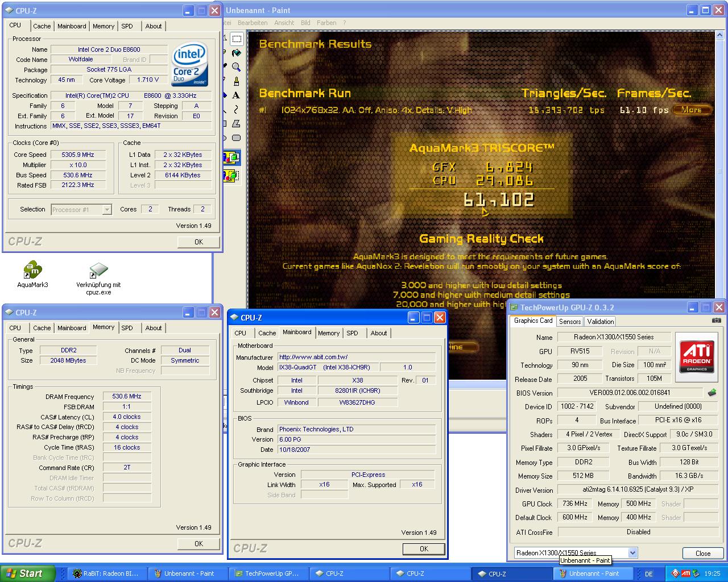728x582 pixels.
Task: Switch to Validation tab in GPU-Z
Action: point(601,322)
